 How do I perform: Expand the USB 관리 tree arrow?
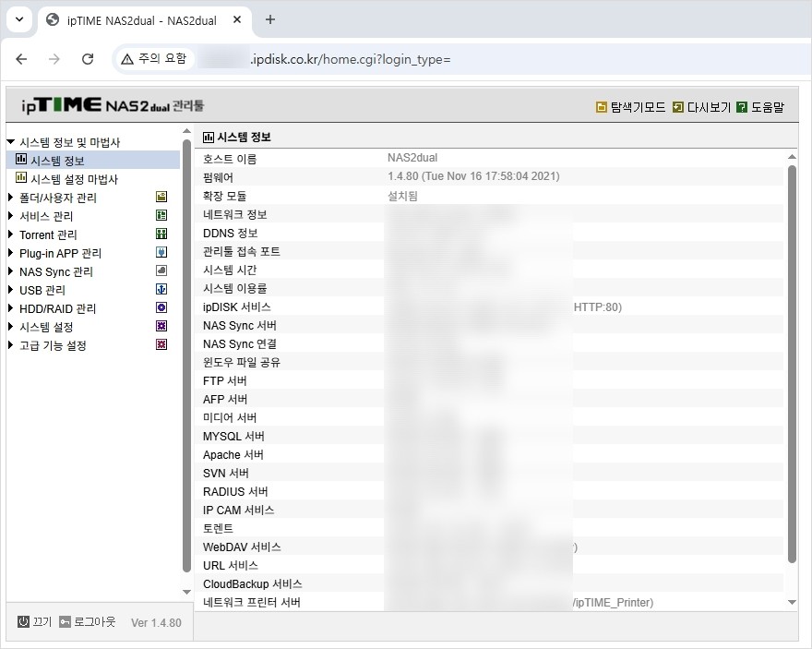(10, 290)
